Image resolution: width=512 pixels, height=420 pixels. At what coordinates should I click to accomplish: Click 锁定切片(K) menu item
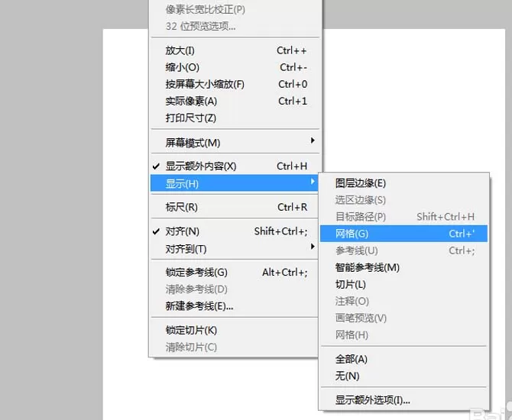235,330
